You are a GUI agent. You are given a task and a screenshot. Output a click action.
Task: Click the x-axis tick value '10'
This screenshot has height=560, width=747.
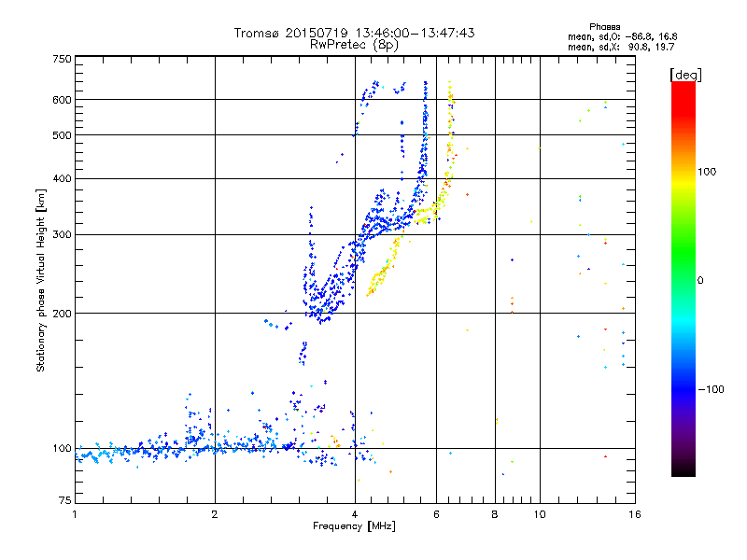click(540, 514)
